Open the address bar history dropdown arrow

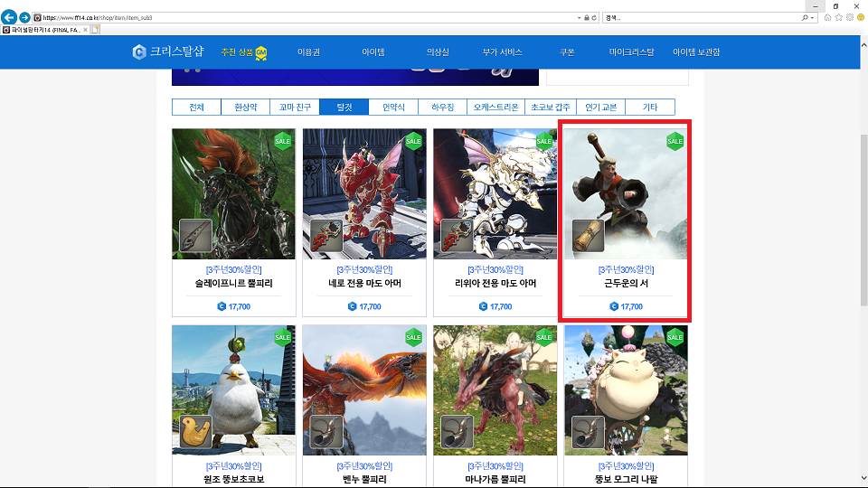pyautogui.click(x=579, y=18)
